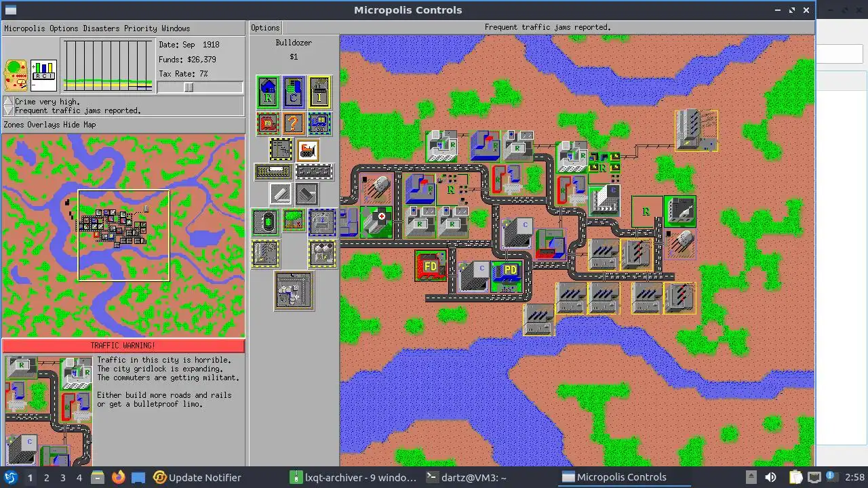Open Update Notifier taskbar window
Image resolution: width=868 pixels, height=488 pixels.
[x=197, y=477]
